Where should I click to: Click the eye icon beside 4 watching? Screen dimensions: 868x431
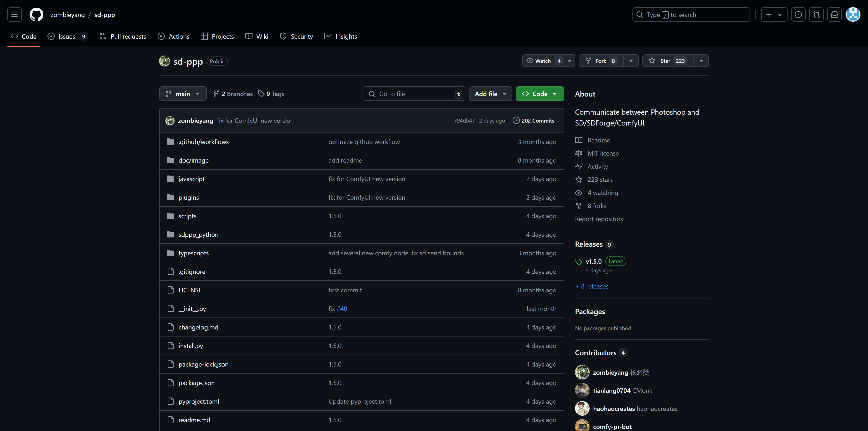point(579,193)
